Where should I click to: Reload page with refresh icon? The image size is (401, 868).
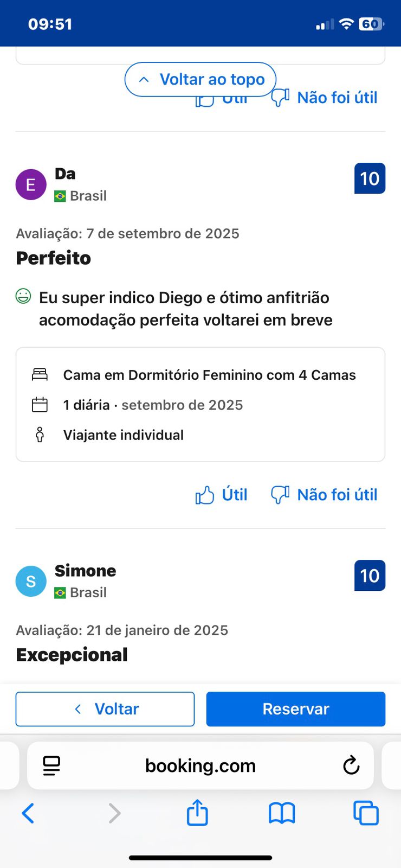pos(351,765)
